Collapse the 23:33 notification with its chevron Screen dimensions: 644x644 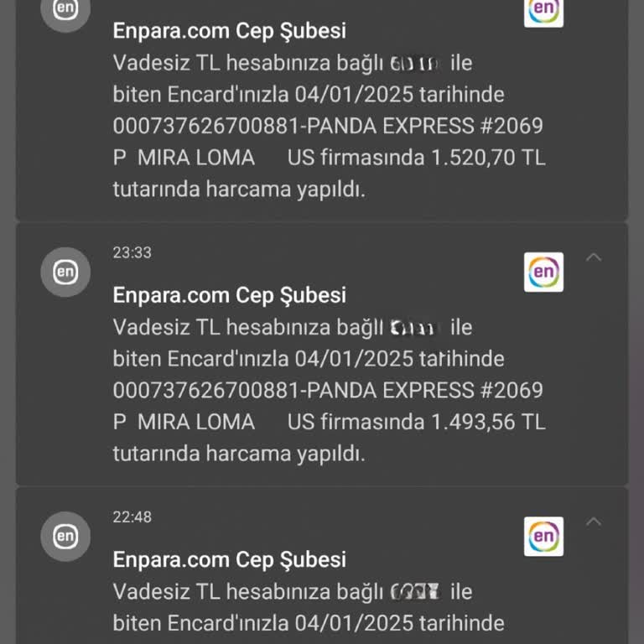(594, 257)
